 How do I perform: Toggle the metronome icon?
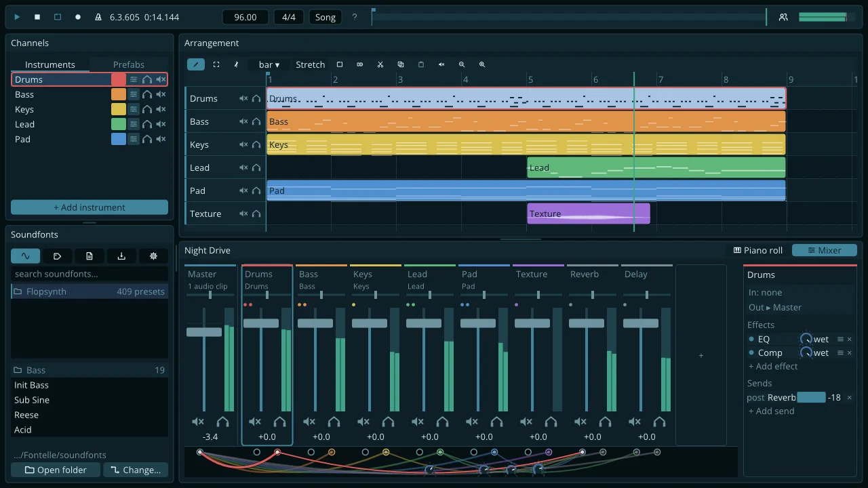pos(98,17)
